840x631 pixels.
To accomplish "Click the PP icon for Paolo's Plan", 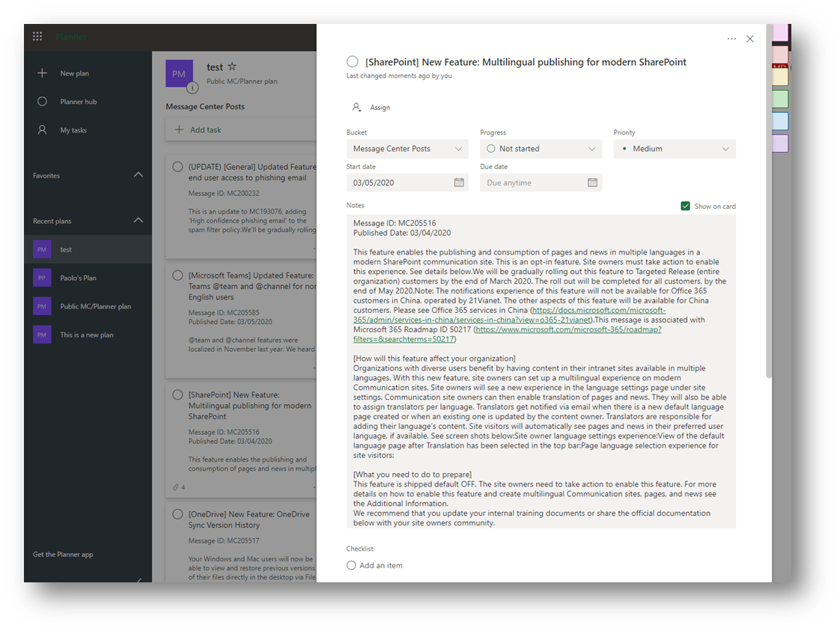I will click(x=43, y=278).
